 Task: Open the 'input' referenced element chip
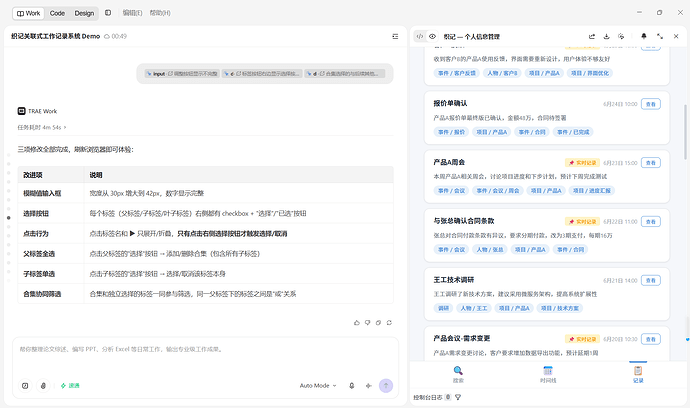[182, 74]
